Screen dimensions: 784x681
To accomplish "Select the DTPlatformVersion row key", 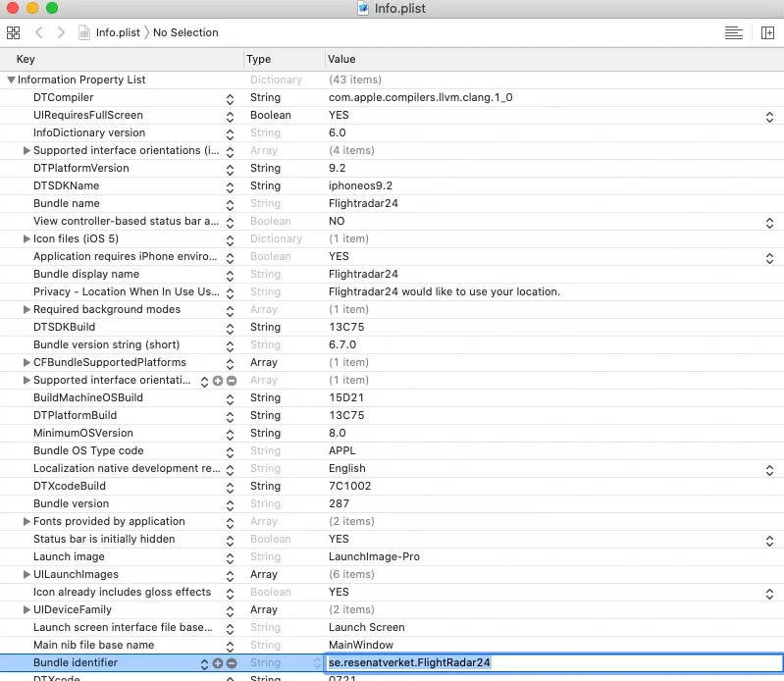I will [81, 168].
